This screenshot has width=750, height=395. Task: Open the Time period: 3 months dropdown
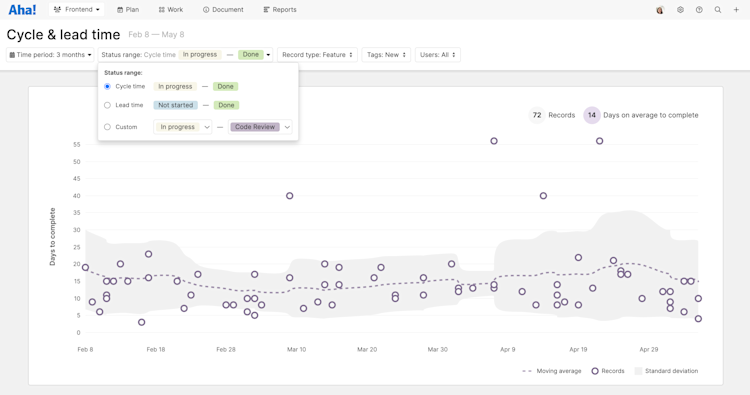pos(50,55)
